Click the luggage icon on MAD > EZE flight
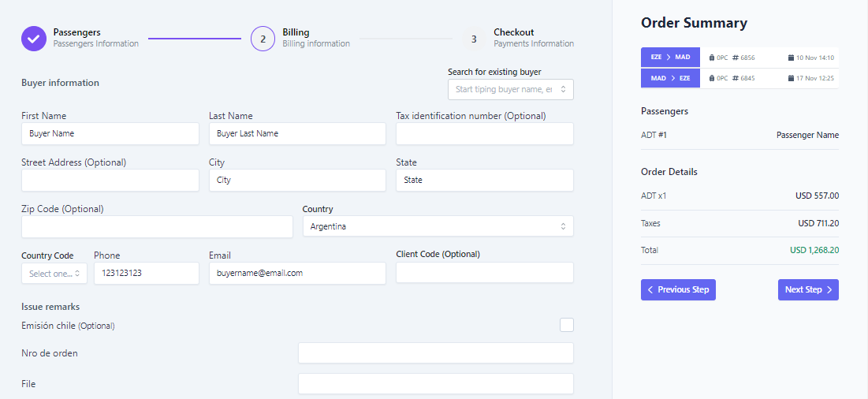Screen dimensions: 868x399 pos(712,78)
